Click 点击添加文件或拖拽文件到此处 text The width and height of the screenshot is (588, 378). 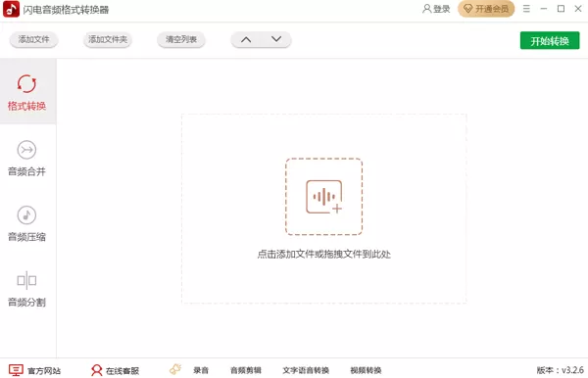click(324, 255)
